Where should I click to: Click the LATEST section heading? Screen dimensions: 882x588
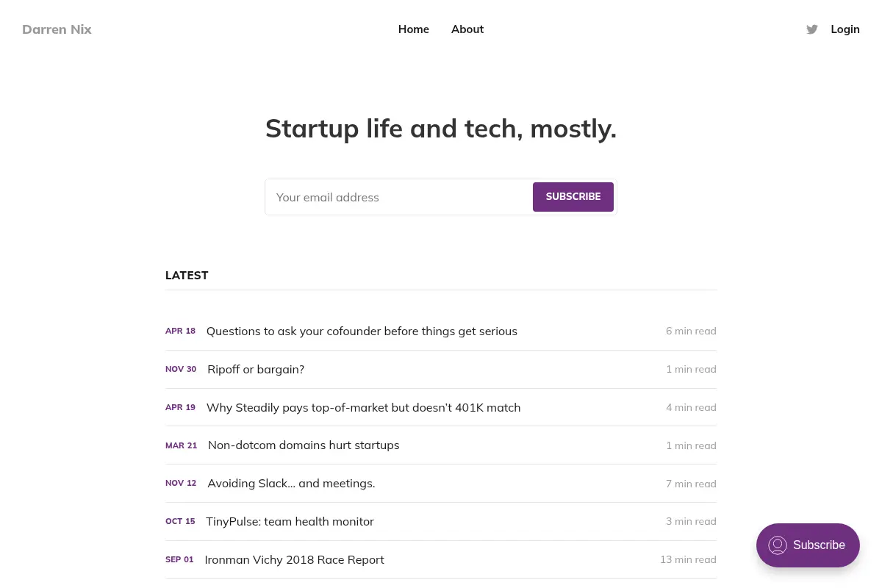tap(187, 276)
